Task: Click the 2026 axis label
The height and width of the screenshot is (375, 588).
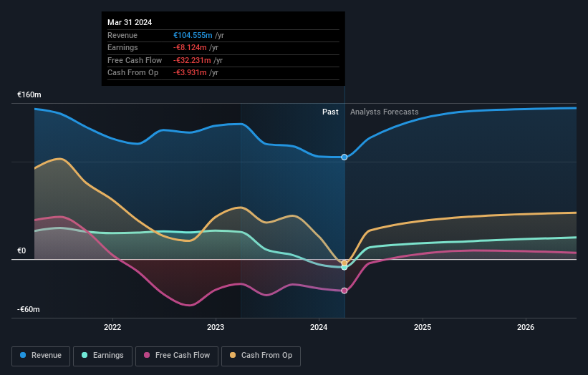Action: (526, 328)
